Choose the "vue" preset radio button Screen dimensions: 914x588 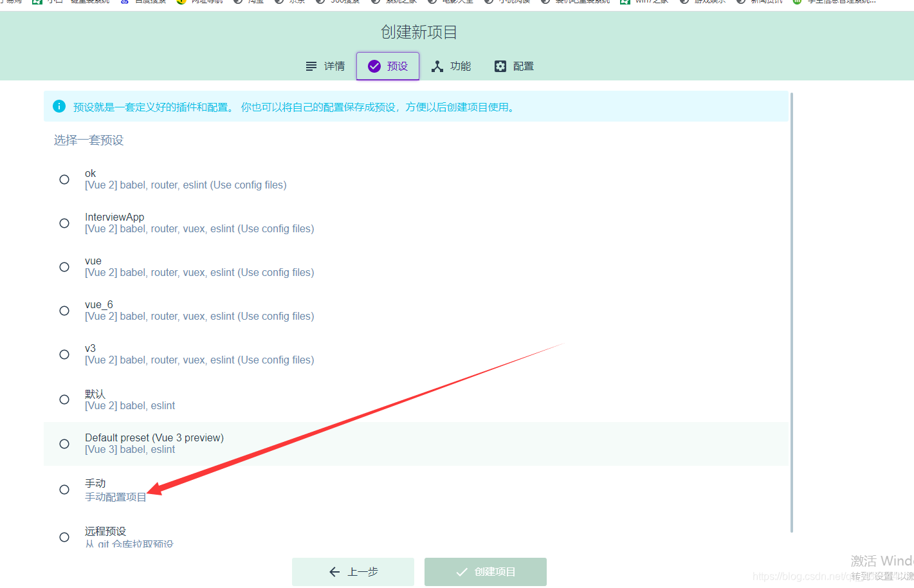64,267
